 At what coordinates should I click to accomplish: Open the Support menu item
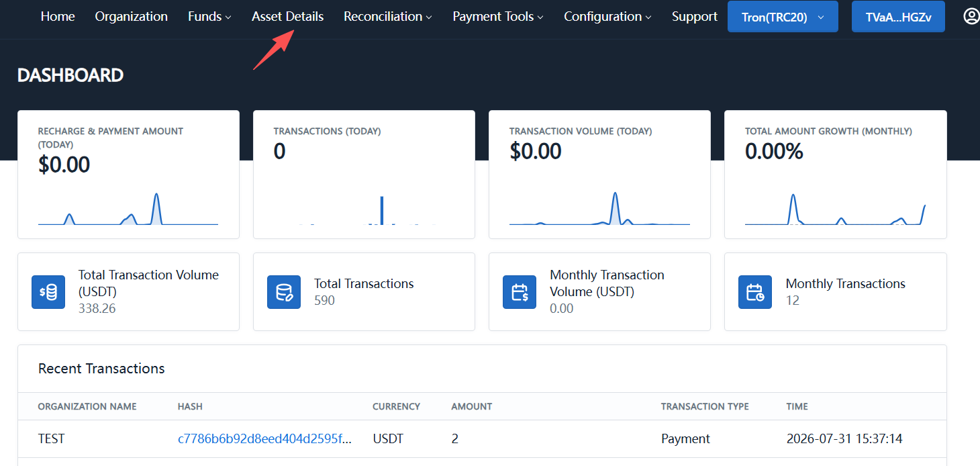(695, 16)
